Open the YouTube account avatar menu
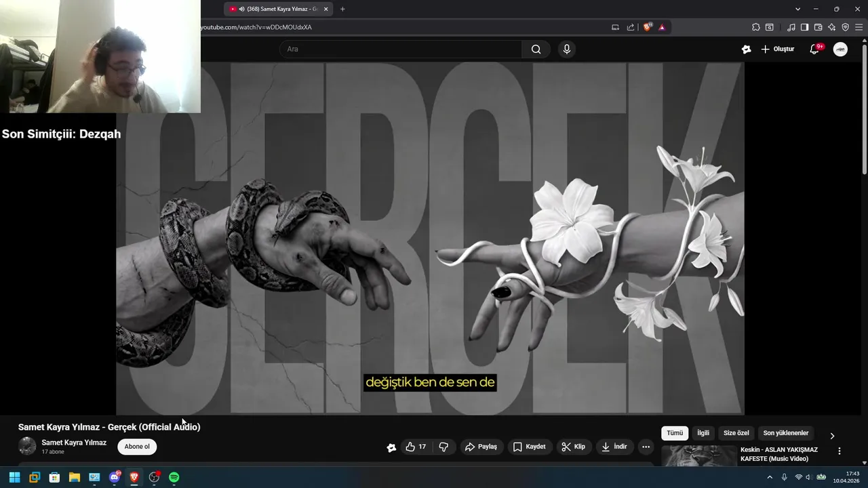The width and height of the screenshot is (868, 488). (x=840, y=49)
